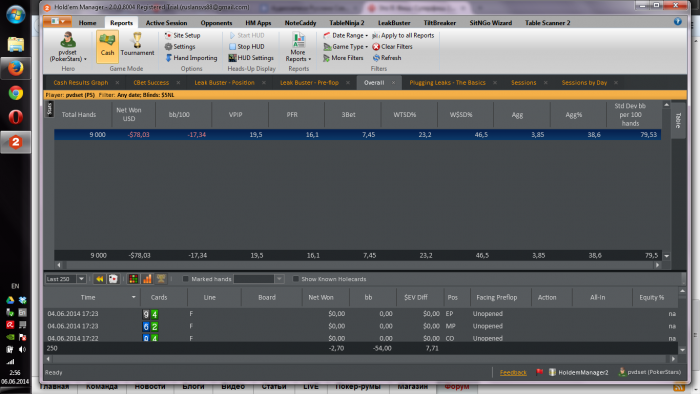Clear Filters in the ribbon

click(392, 46)
